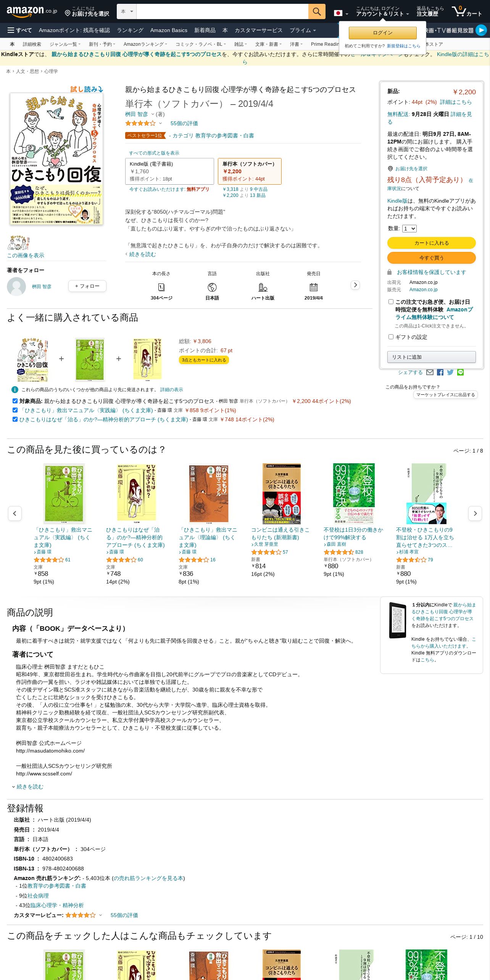Open the Japan flag language selector
This screenshot has height=980, width=490.
pyautogui.click(x=341, y=13)
